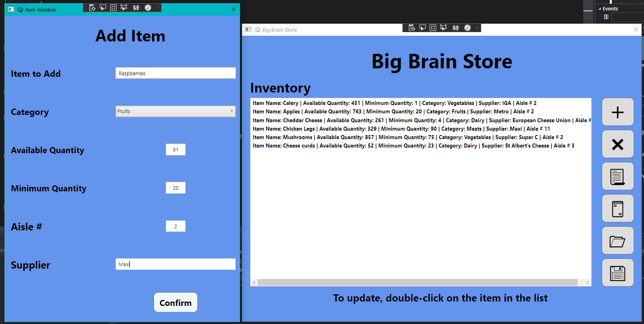Viewport: 644px width, 324px height.
Task: Toggle Track Focused Element in Big Brain Store toolbar
Action: pyautogui.click(x=443, y=28)
